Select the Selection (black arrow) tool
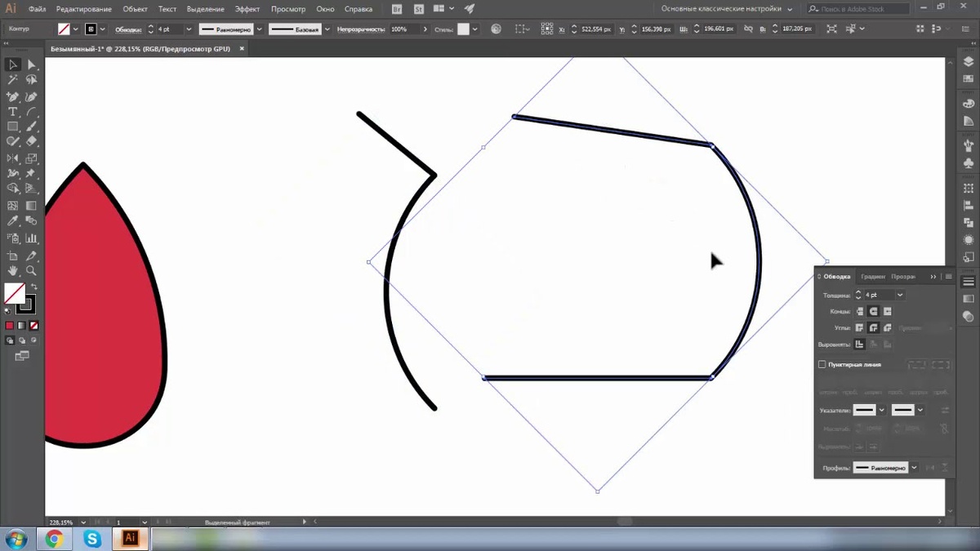980x551 pixels. (13, 64)
